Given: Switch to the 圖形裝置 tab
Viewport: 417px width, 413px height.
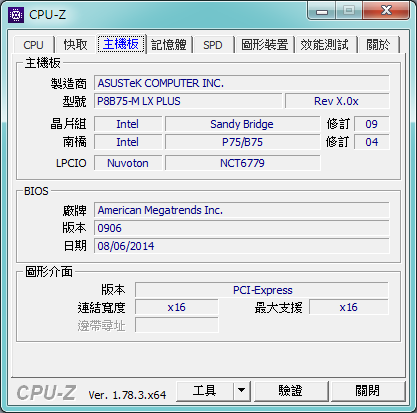Looking at the screenshot, I should [x=265, y=44].
